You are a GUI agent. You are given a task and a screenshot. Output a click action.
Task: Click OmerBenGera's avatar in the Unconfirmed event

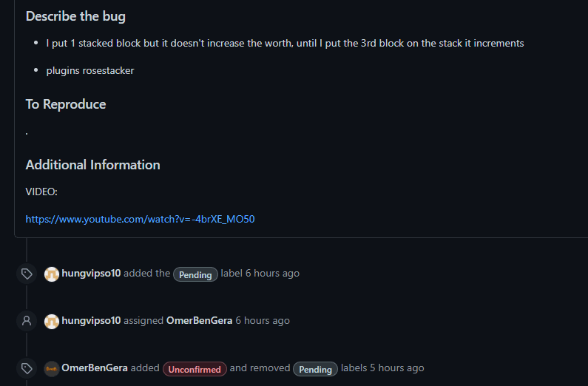tap(52, 368)
